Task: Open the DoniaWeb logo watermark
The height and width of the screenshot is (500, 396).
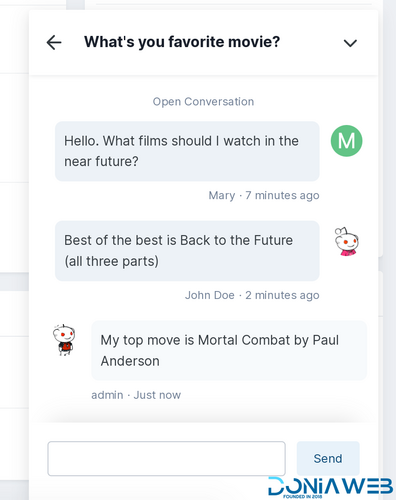Action: (331, 487)
